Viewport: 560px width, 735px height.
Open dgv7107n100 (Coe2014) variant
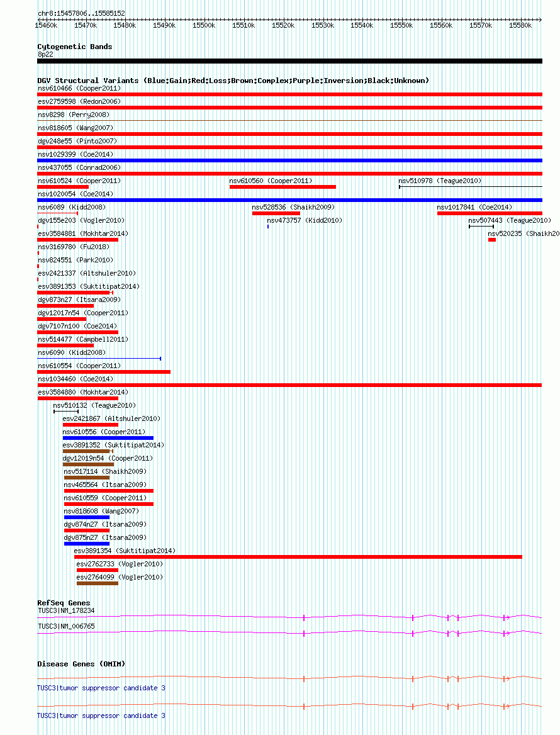tap(77, 326)
